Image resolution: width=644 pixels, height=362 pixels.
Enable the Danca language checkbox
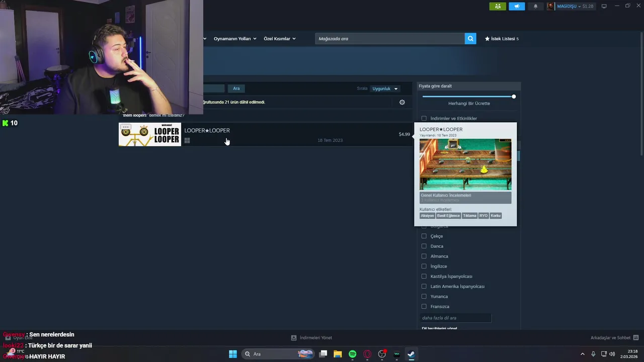tap(424, 246)
